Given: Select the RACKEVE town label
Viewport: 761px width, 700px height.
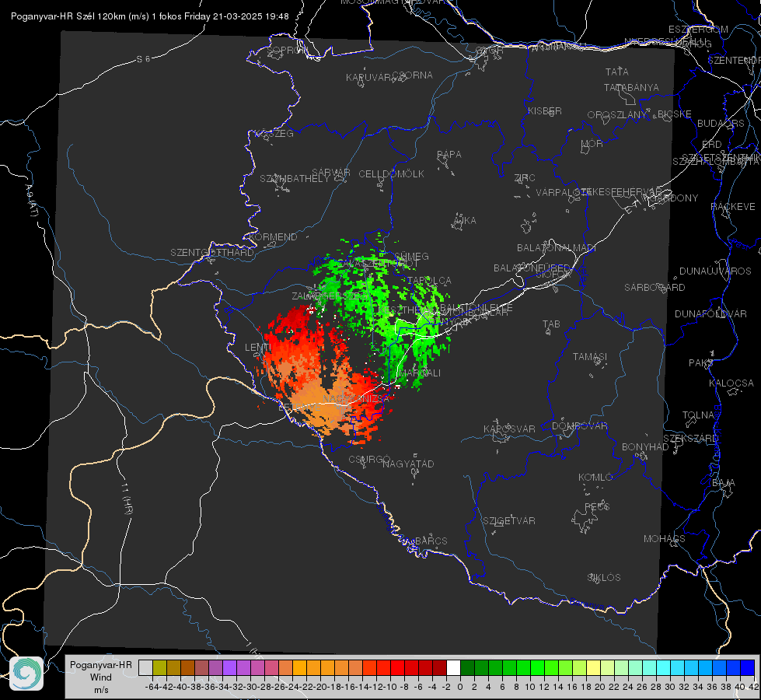Looking at the screenshot, I should point(733,207).
